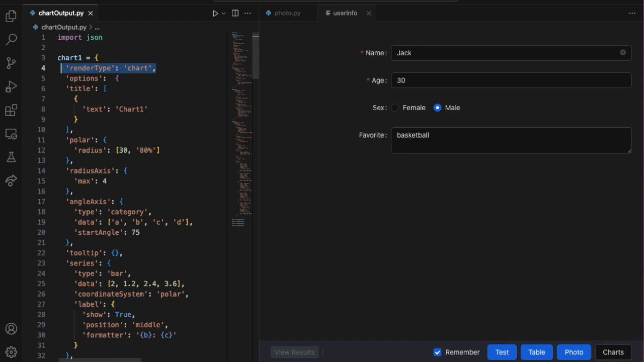Click the 'series': { code line
Image resolution: width=644 pixels, height=362 pixels.
(88, 263)
